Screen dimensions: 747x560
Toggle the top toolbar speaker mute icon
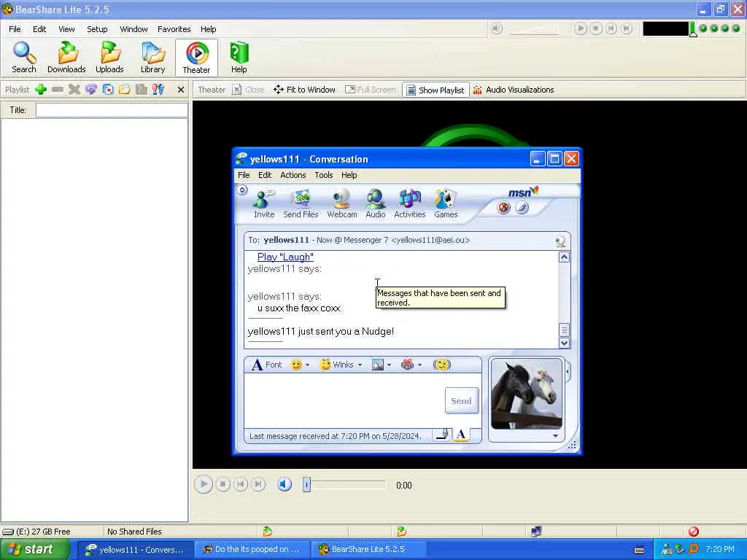(x=497, y=28)
